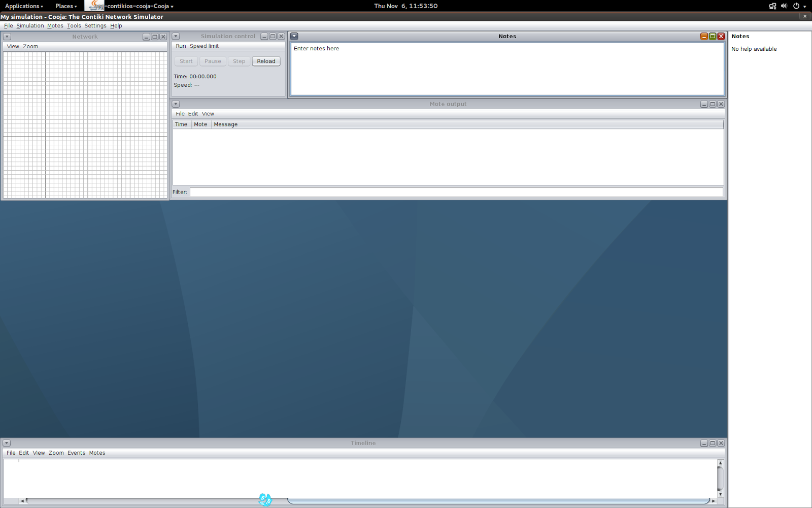The height and width of the screenshot is (508, 812).
Task: Open the Timeline Events menu
Action: [x=76, y=453]
